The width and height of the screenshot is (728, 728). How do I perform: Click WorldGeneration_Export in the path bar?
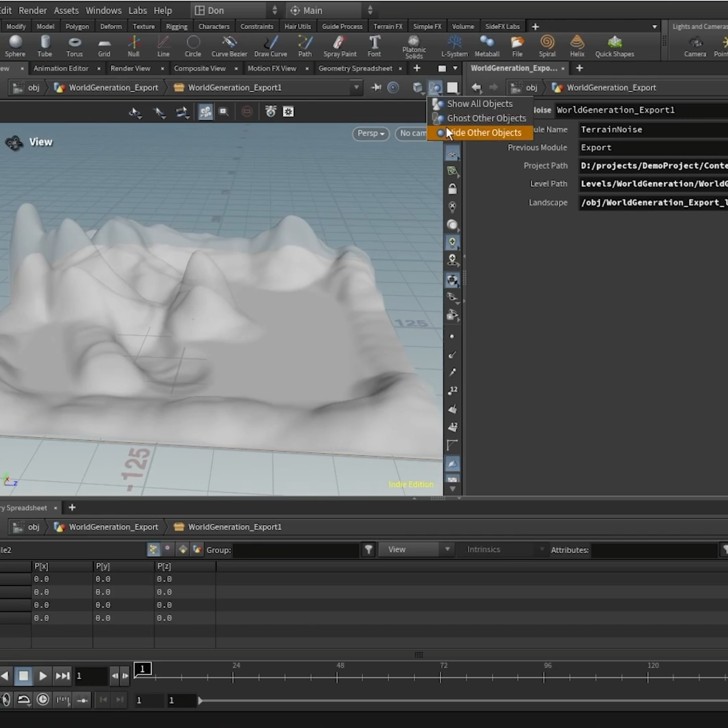tap(113, 88)
